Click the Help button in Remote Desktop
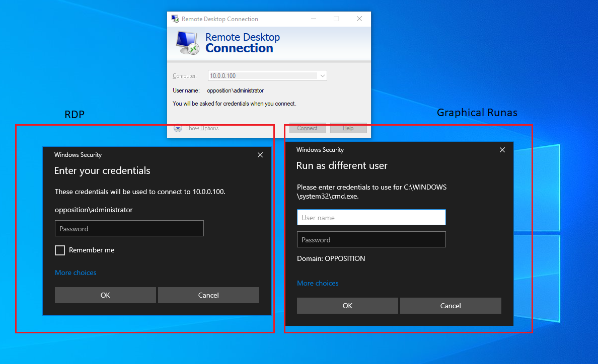Image resolution: width=598 pixels, height=364 pixels. (x=348, y=128)
